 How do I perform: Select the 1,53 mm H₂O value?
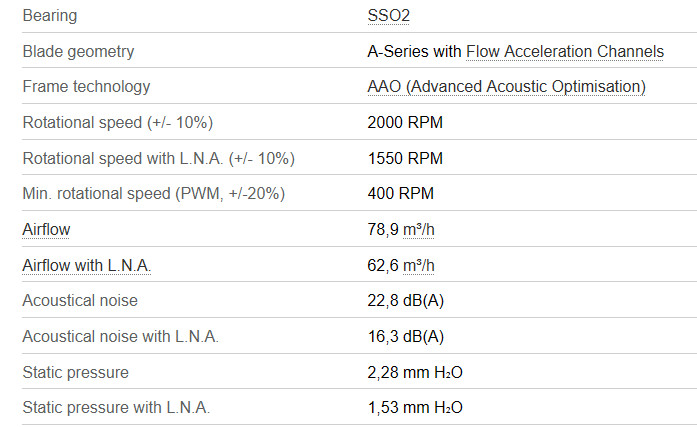click(x=415, y=408)
